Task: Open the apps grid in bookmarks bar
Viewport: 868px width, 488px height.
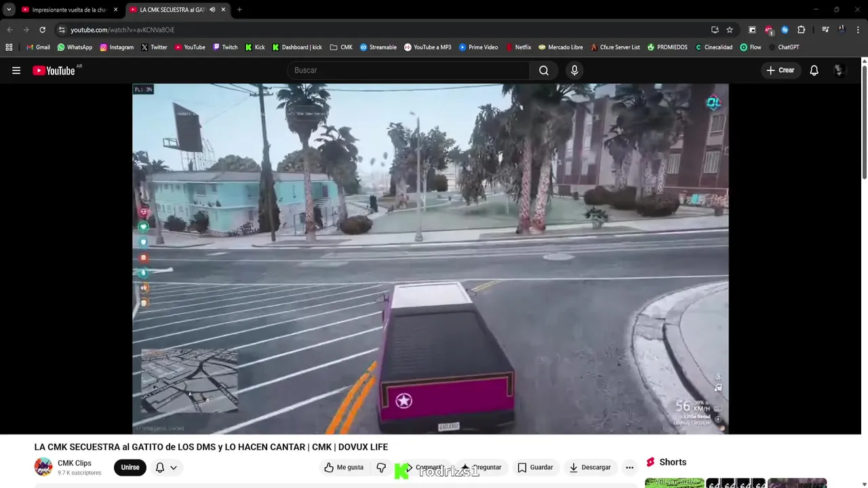Action: pos(9,47)
